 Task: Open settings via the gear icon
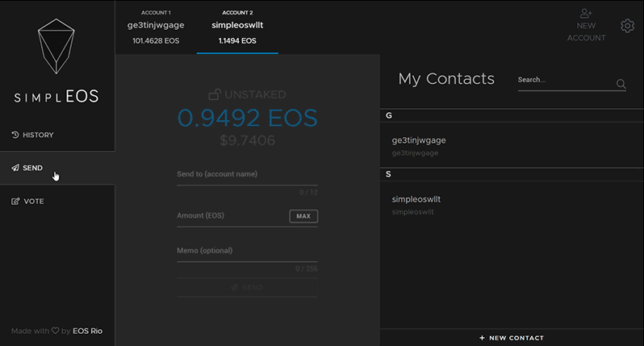point(627,26)
